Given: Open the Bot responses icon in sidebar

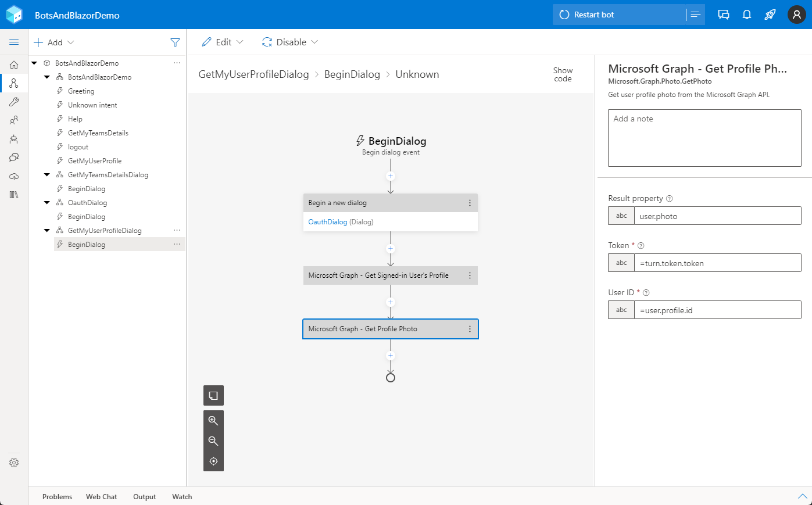Looking at the screenshot, I should pos(14,139).
